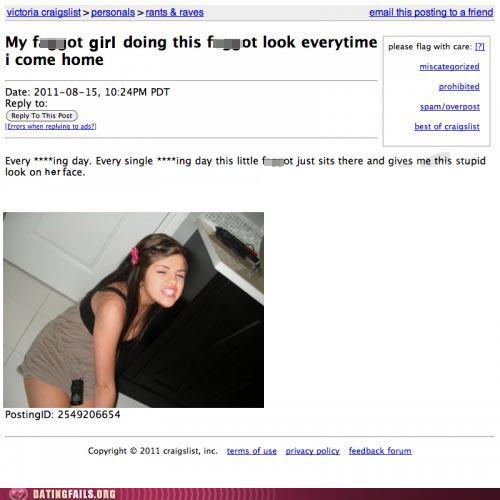The image size is (500, 500).
Task: Open the terms of use link
Action: click(x=252, y=451)
